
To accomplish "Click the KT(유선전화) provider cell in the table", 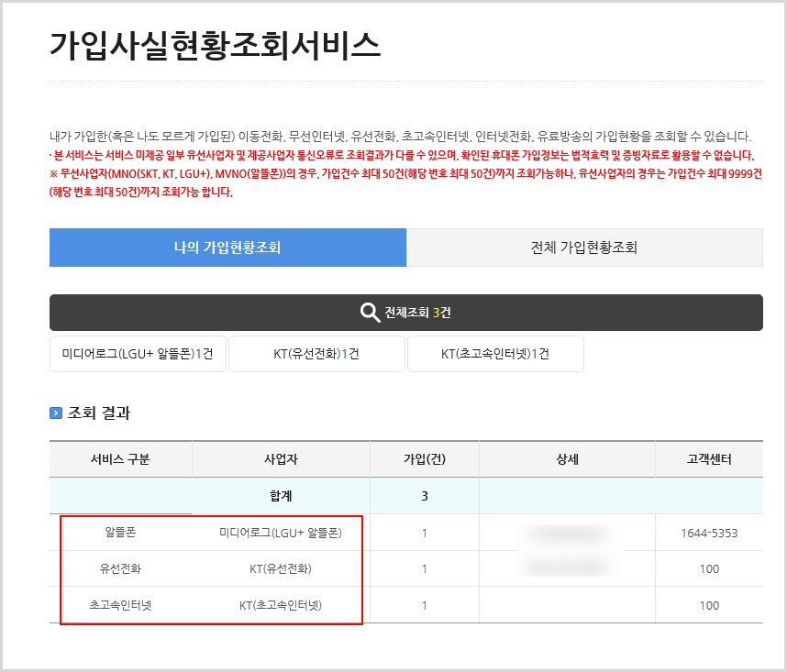I will [x=281, y=568].
